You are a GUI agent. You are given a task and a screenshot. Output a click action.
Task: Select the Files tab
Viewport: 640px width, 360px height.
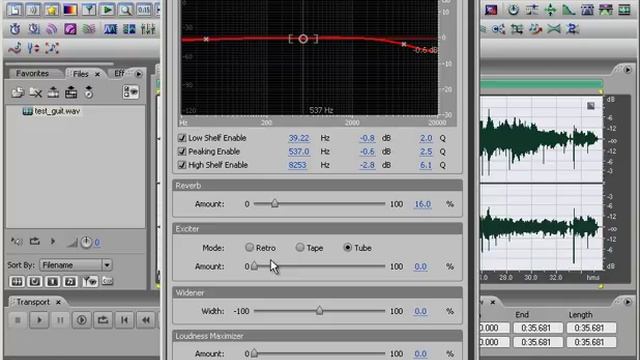coord(80,74)
